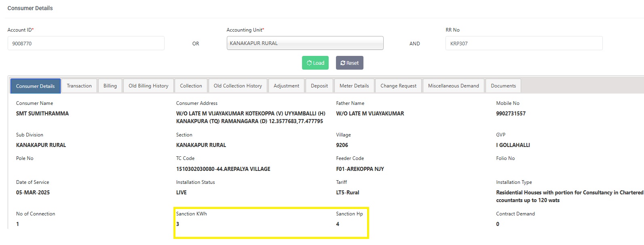Open the Old Collection History tab
Screen dimensions: 644x245
238,86
